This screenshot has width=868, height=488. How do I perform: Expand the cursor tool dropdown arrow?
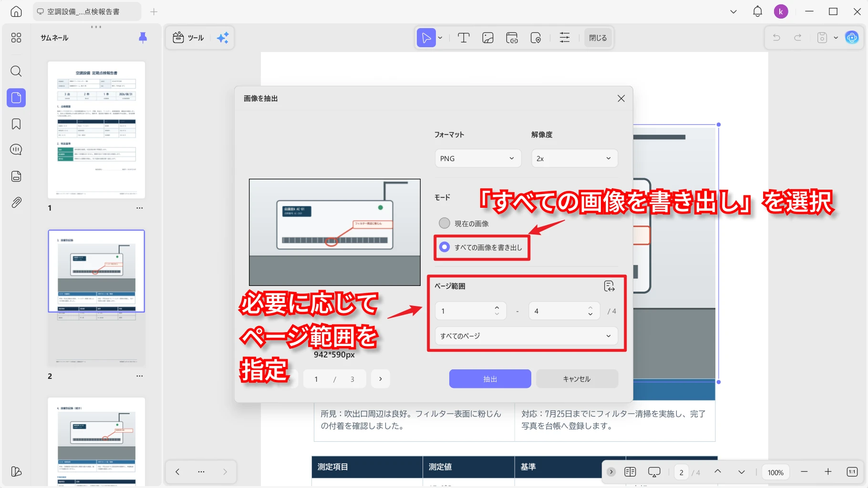[x=440, y=38]
